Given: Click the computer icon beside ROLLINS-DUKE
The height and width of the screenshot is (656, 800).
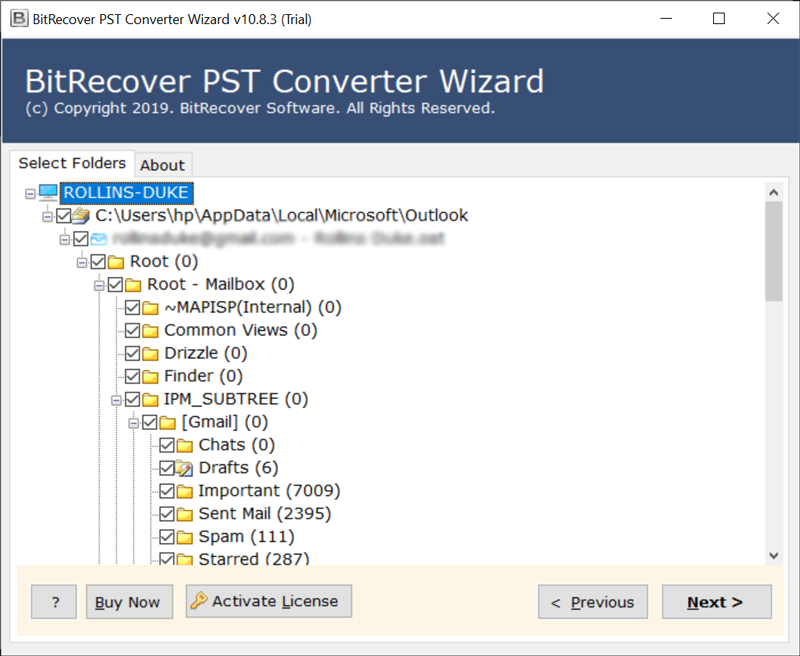Looking at the screenshot, I should pos(48,193).
